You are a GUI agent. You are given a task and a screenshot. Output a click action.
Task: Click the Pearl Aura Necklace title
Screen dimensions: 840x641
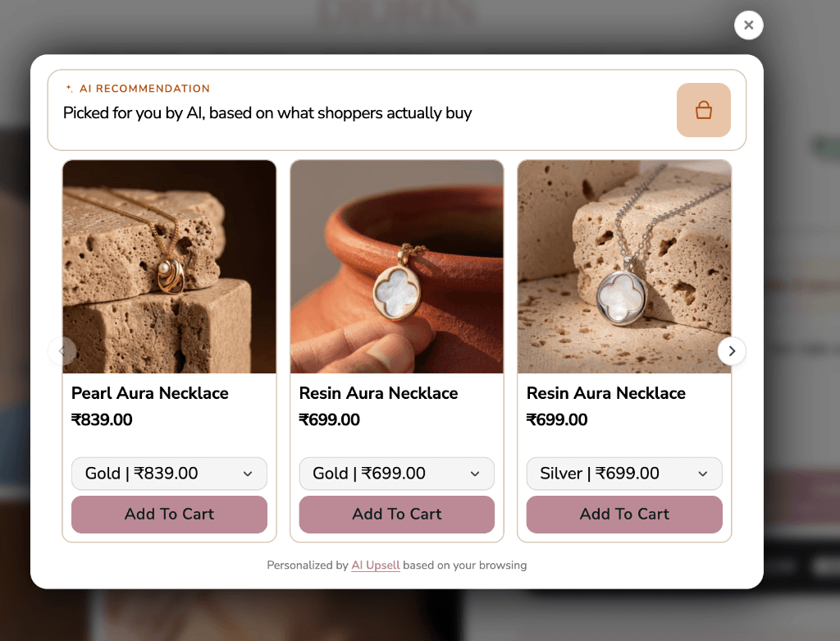(150, 393)
